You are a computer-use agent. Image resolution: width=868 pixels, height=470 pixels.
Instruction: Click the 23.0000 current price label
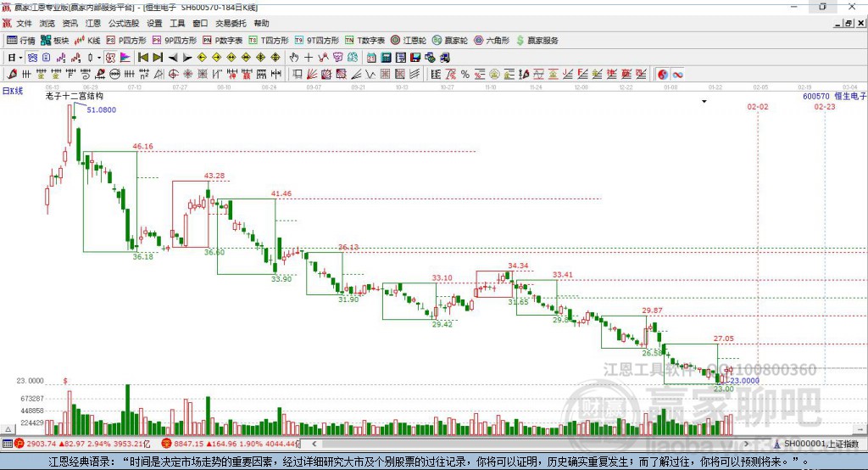click(x=744, y=381)
